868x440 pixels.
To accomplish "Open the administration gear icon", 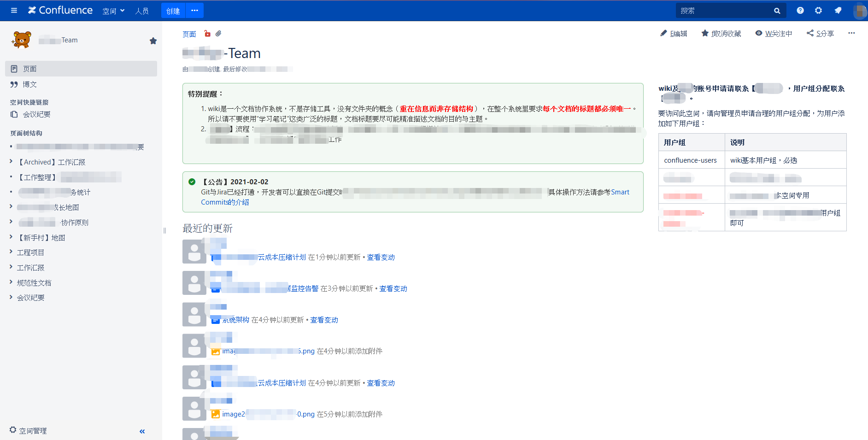I will [819, 10].
